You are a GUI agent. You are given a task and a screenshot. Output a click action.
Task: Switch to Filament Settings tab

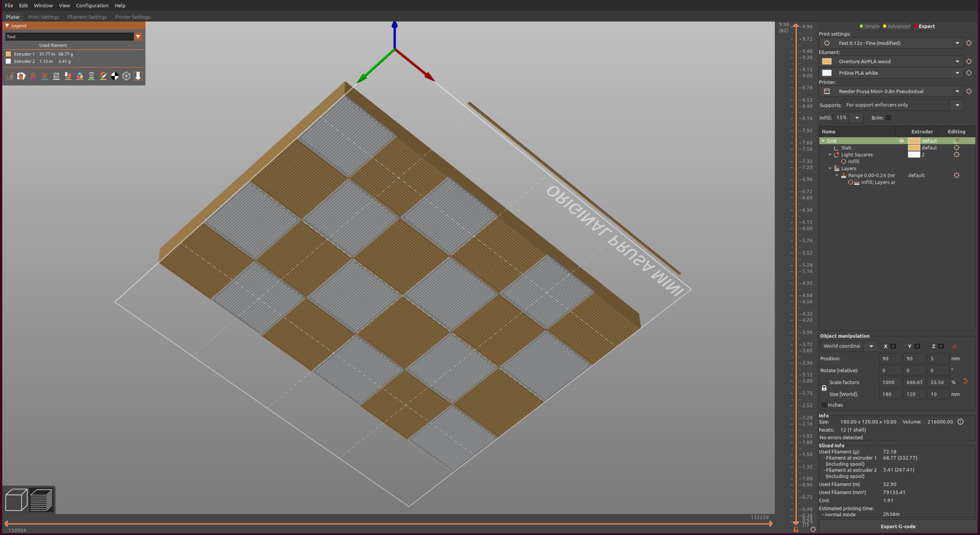tap(87, 17)
